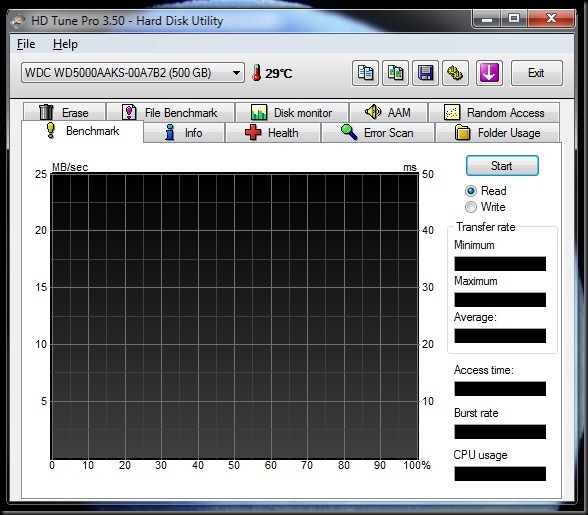Image resolution: width=588 pixels, height=515 pixels.
Task: Switch to the Folder Usage tab
Action: (x=498, y=133)
